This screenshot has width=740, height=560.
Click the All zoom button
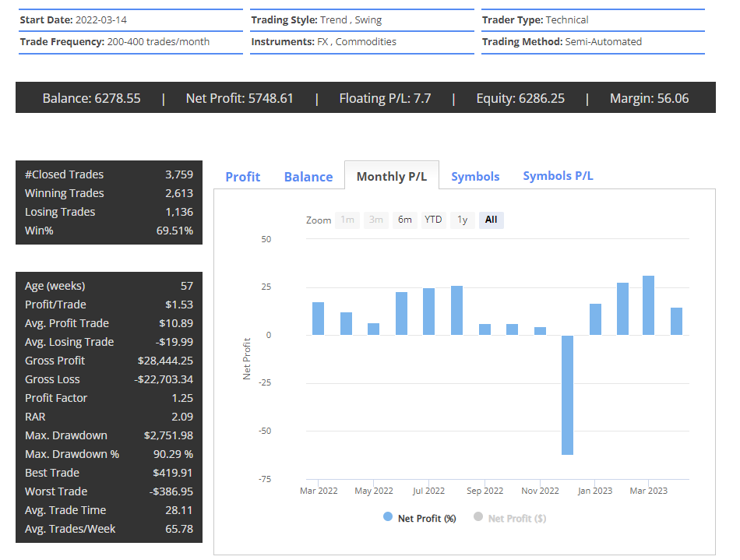491,220
